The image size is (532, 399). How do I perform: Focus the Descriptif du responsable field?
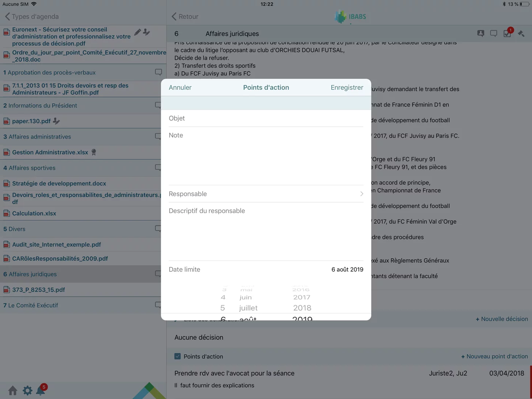click(266, 232)
